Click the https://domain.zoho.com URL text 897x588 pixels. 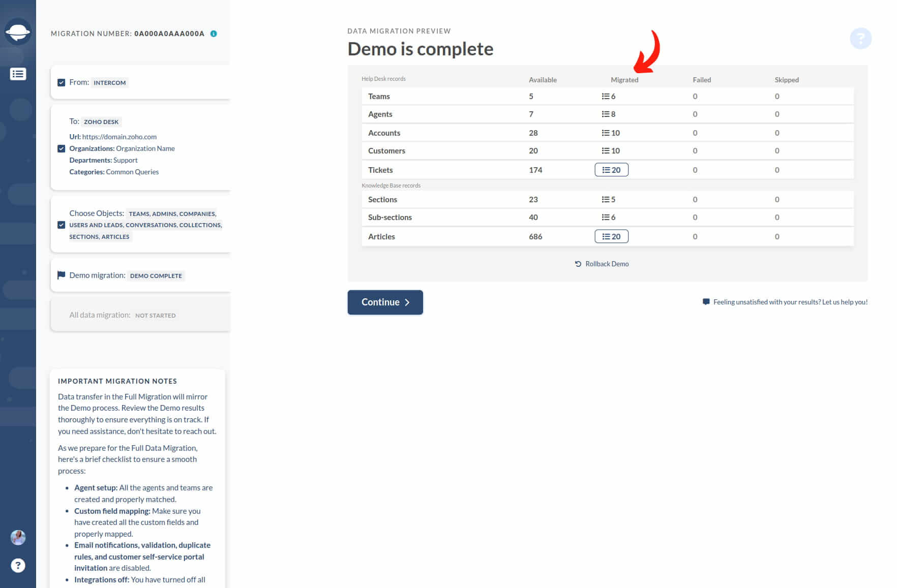119,137
